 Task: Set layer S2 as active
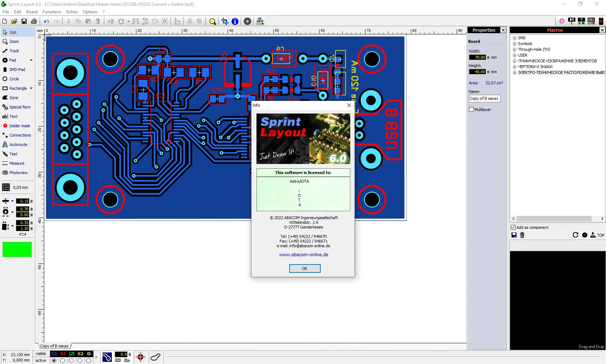(x=80, y=361)
